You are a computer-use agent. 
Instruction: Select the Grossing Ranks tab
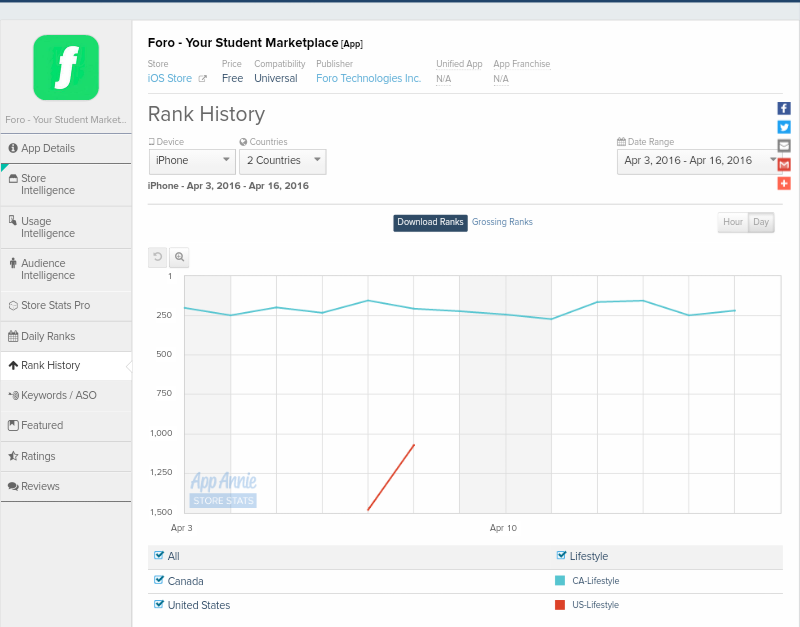point(502,222)
